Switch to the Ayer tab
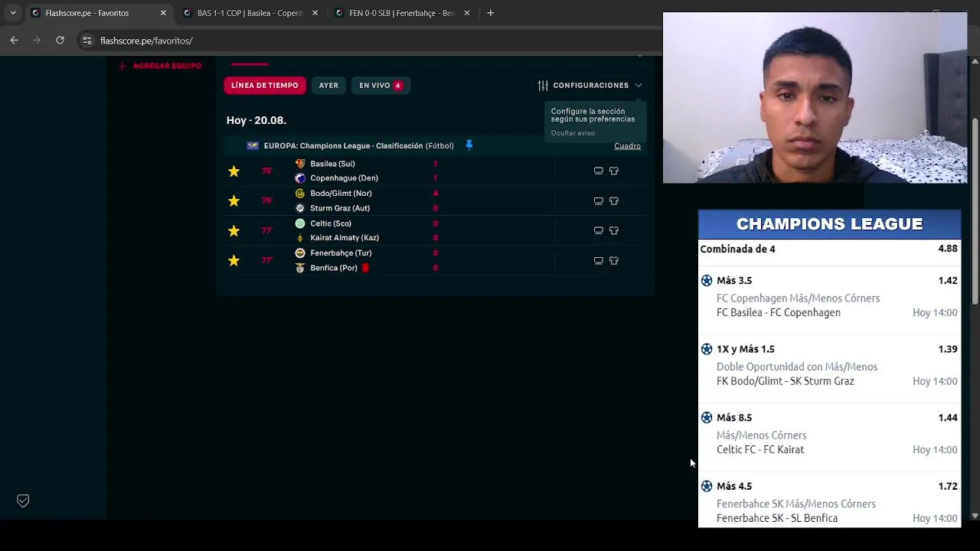 pos(328,85)
